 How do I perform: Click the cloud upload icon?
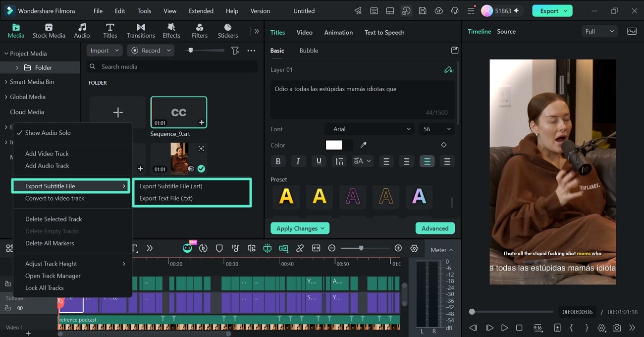[438, 11]
